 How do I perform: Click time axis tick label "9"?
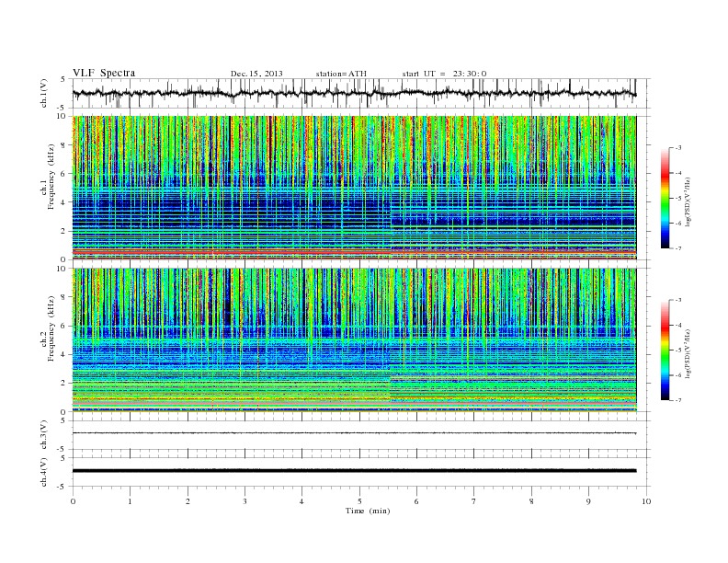click(588, 501)
